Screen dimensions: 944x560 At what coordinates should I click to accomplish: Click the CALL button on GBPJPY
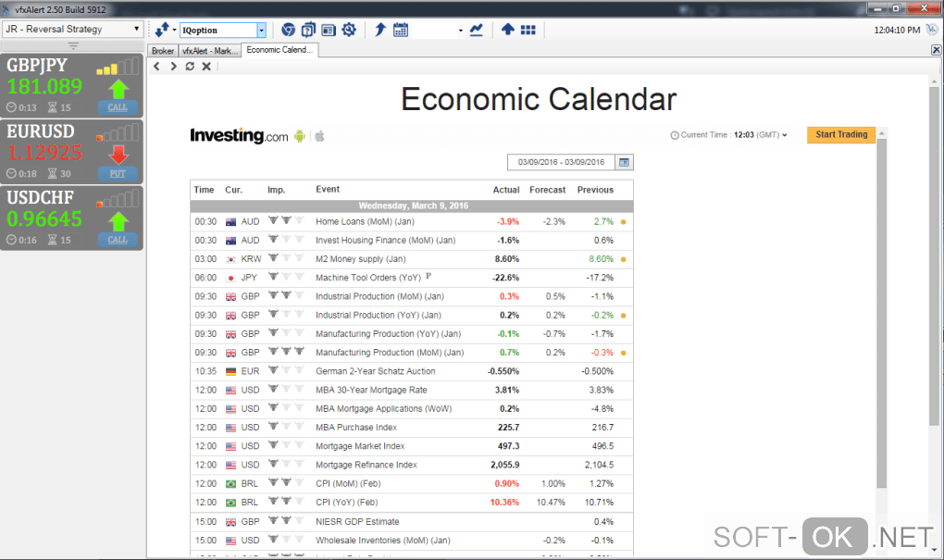[118, 107]
